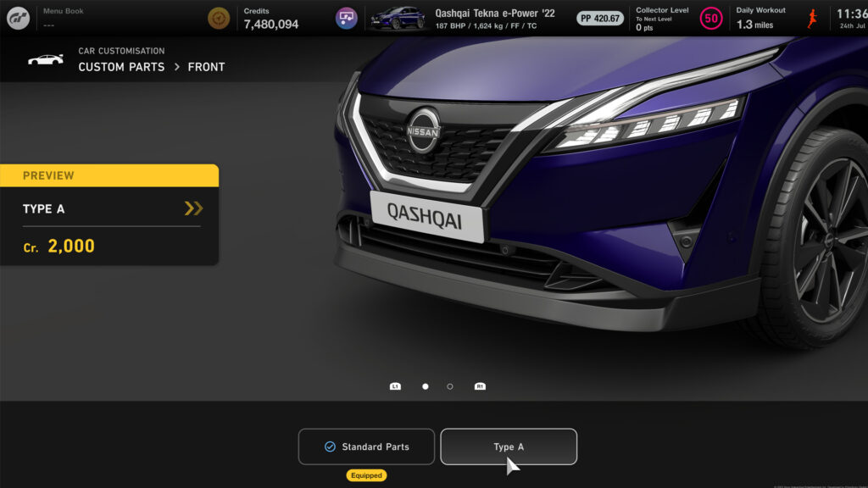Screen dimensions: 868x488
Task: Select the second hollow page dot
Action: point(450,386)
